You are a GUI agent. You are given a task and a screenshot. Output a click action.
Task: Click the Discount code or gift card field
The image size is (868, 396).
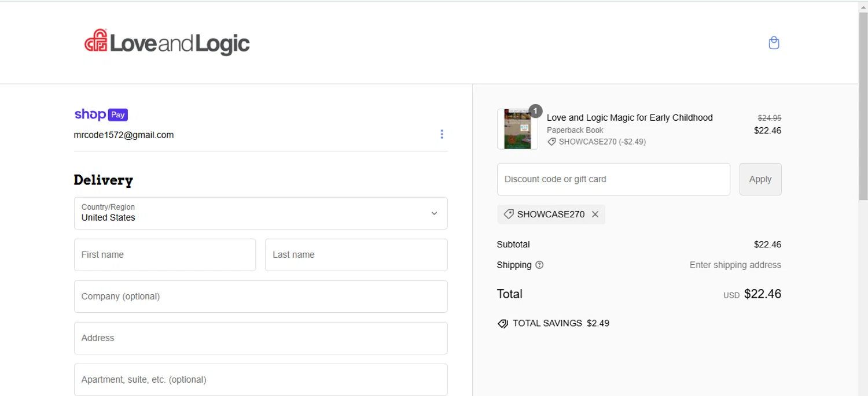[613, 179]
